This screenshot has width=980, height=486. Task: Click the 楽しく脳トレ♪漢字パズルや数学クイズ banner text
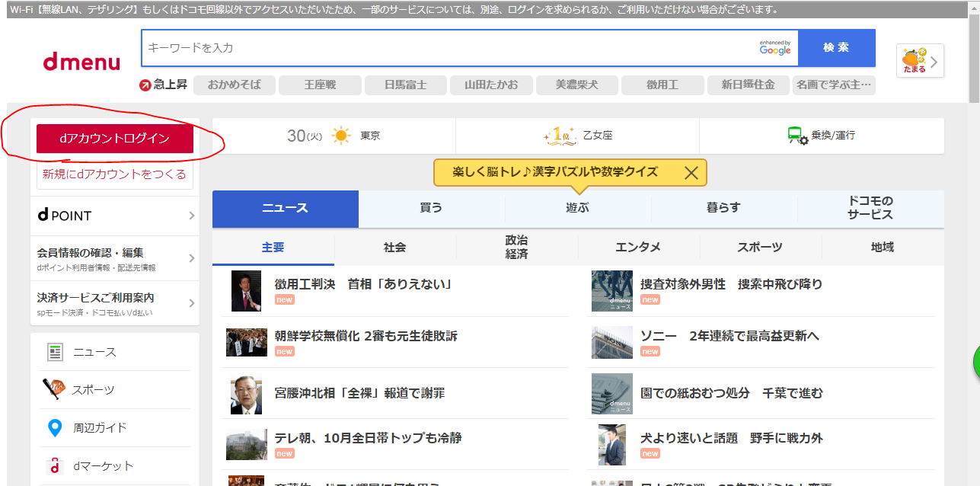555,172
